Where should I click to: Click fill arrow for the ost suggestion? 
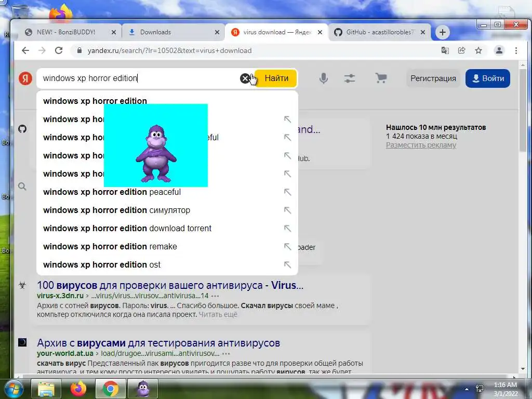click(x=287, y=264)
